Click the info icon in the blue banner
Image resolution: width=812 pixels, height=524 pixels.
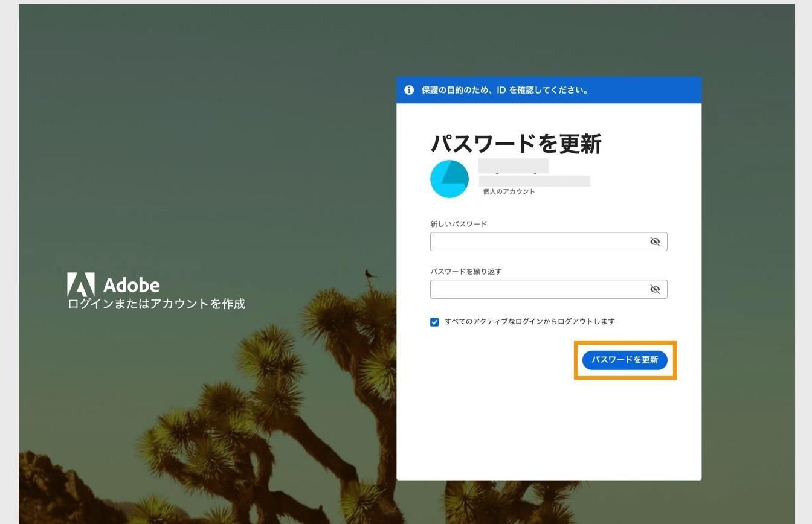[x=409, y=90]
